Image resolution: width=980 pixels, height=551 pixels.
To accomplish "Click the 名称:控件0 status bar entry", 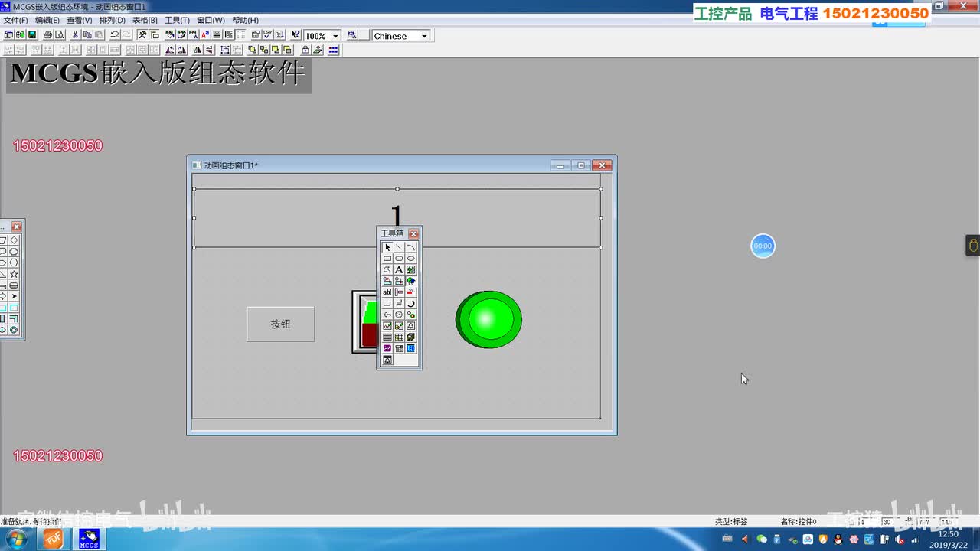I will pos(799,522).
